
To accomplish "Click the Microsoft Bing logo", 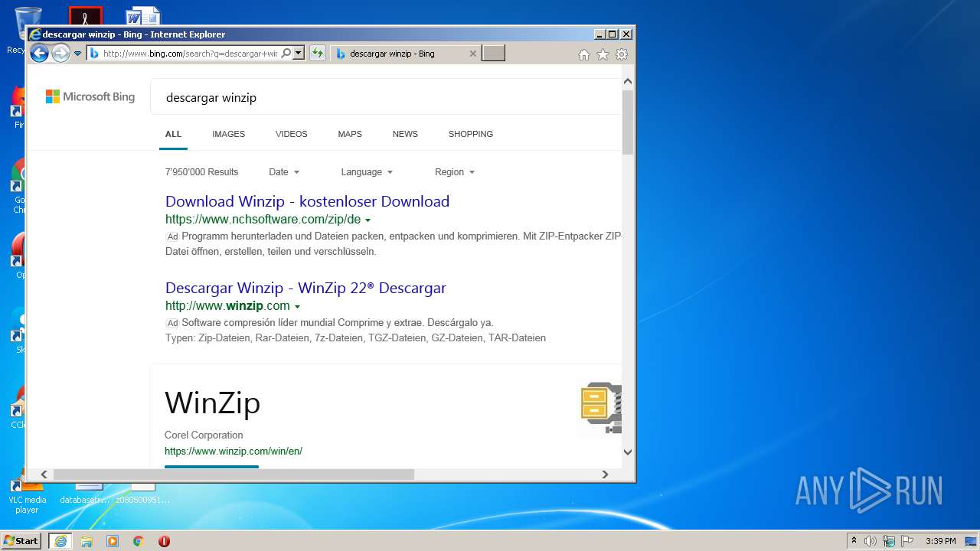I will click(90, 96).
